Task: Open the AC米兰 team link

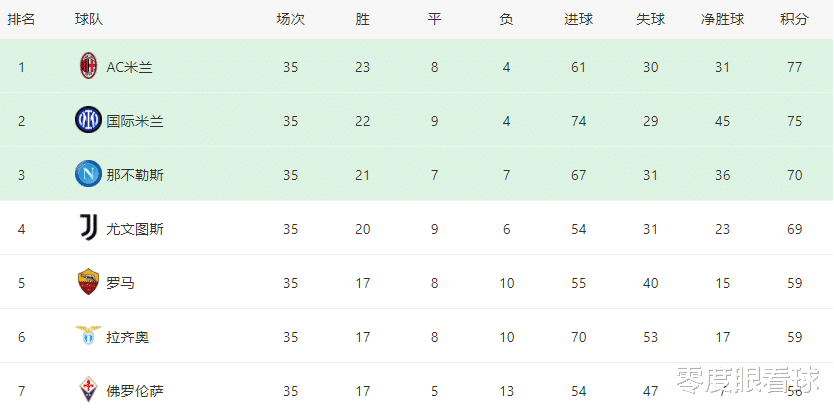Action: pyautogui.click(x=130, y=68)
